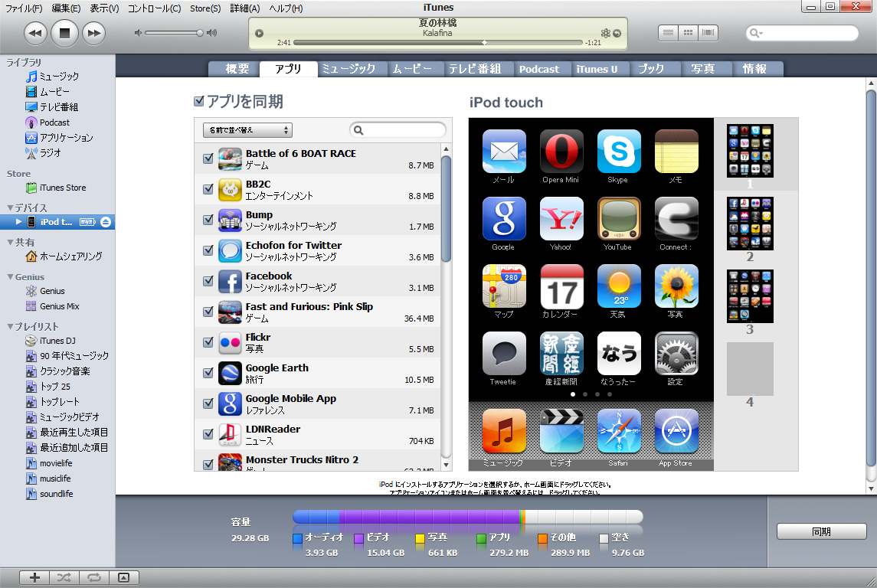The width and height of the screenshot is (877, 588).
Task: Select the 産経新聞 app icon
Action: point(561,354)
